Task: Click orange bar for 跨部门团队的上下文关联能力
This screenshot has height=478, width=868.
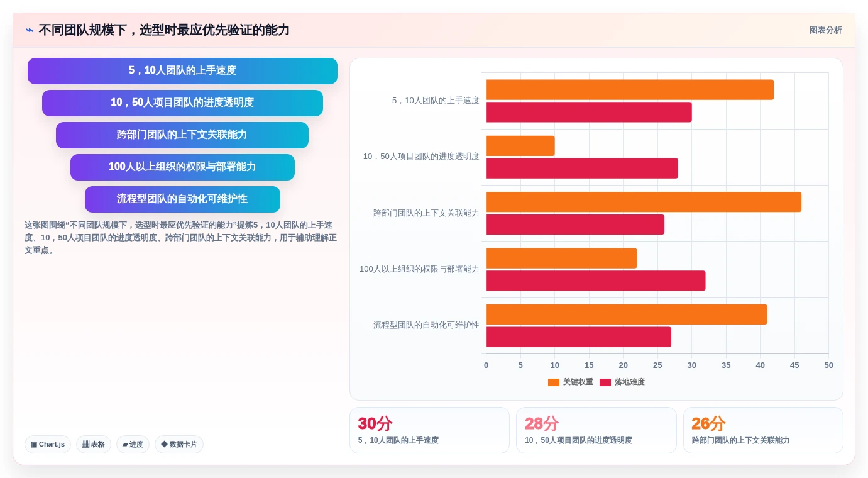Action: coord(644,203)
